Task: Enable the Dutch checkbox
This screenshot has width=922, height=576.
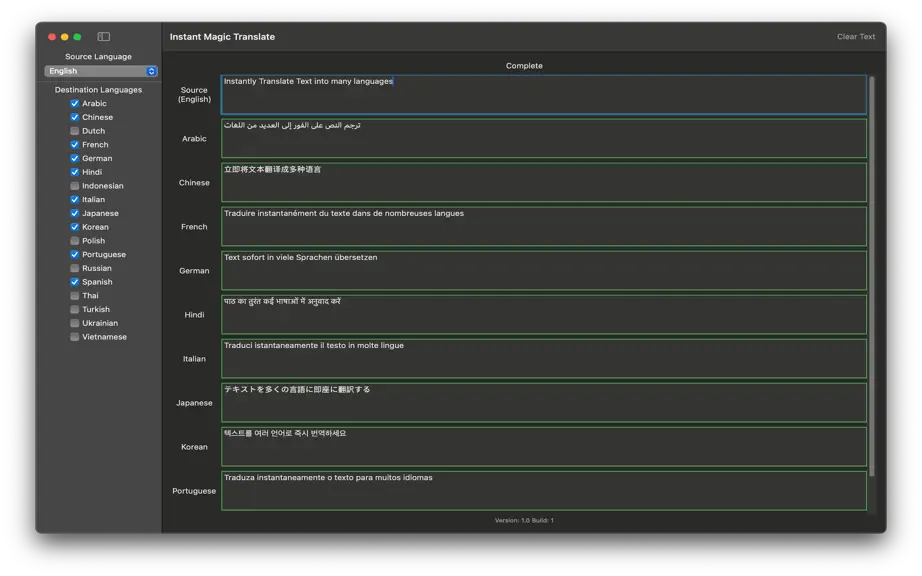Action: pos(75,131)
